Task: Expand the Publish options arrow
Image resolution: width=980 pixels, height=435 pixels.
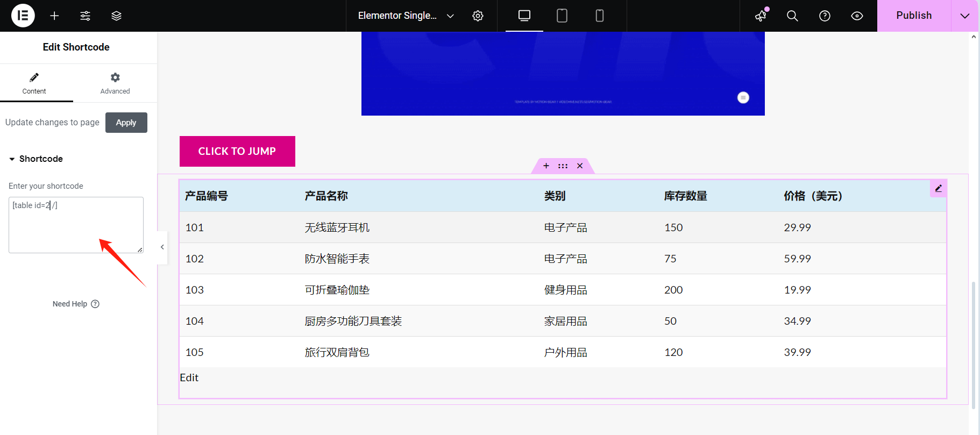Action: (965, 16)
